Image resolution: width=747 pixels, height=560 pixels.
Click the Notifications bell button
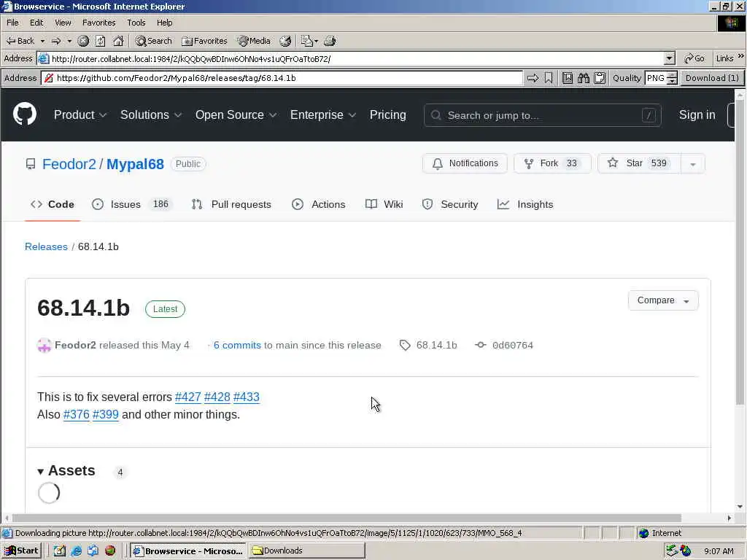tap(465, 163)
